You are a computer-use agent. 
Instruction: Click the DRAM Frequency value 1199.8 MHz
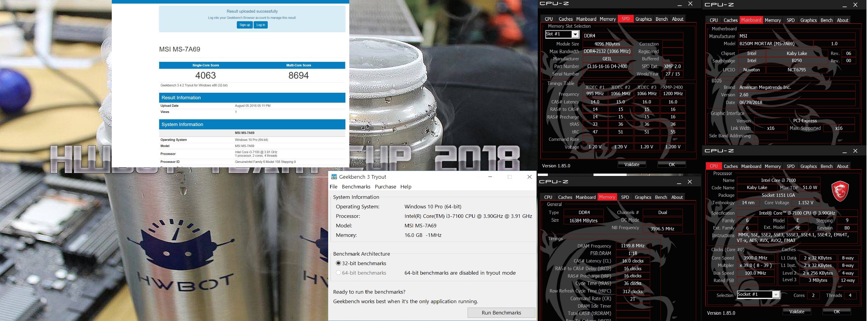(633, 246)
